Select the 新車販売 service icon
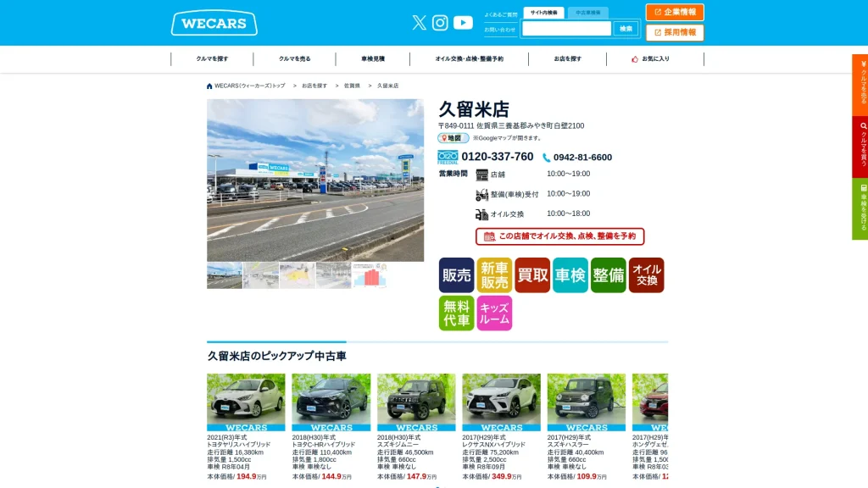 pos(494,275)
